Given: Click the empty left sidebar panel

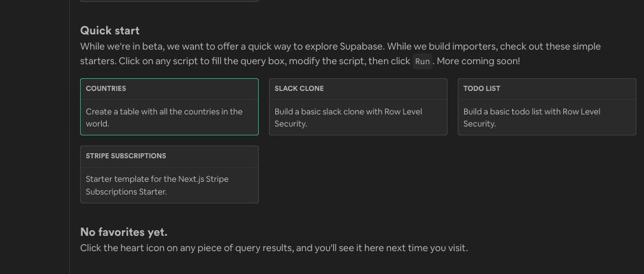Looking at the screenshot, I should pyautogui.click(x=34, y=137).
